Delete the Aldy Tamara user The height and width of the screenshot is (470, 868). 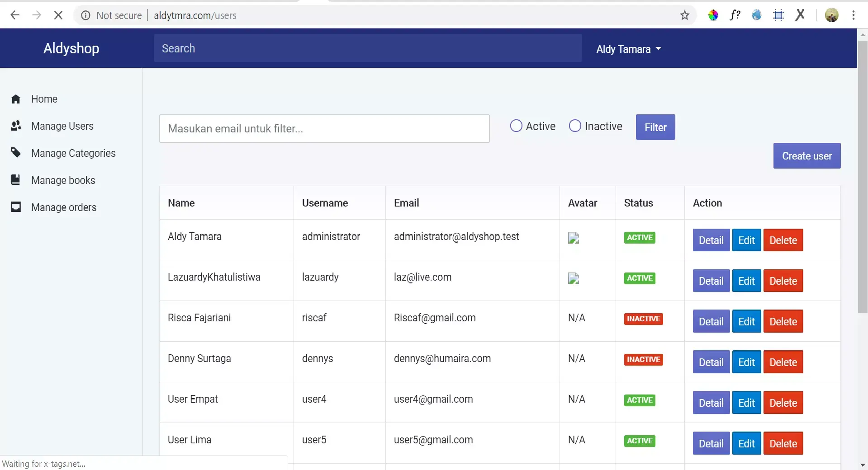coord(783,240)
